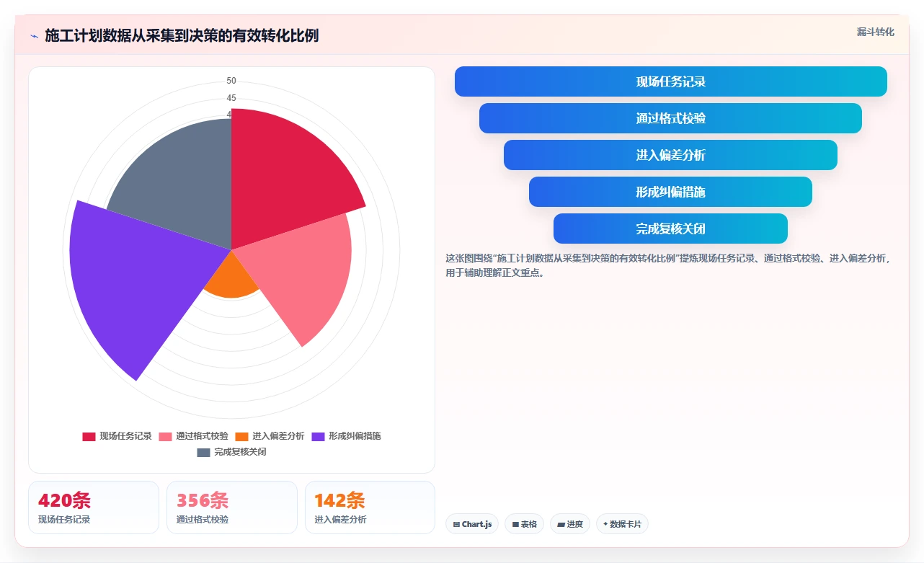Click the 漏斗转化 label in header

click(x=875, y=32)
